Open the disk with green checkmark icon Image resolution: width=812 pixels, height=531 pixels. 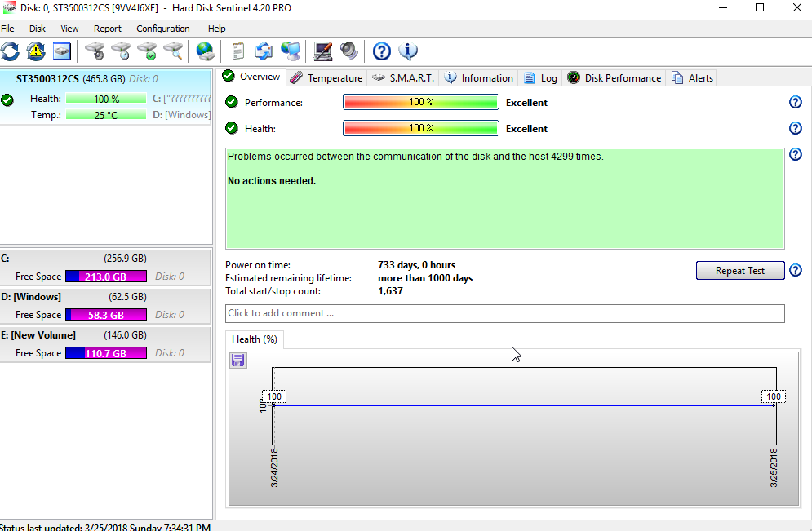(147, 51)
